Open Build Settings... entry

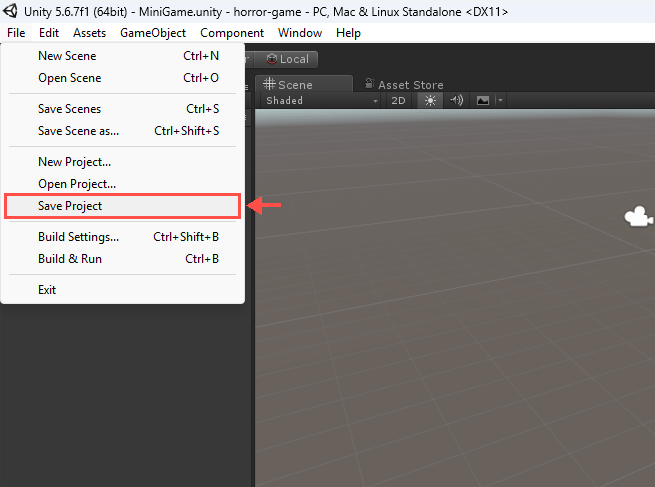click(122, 237)
